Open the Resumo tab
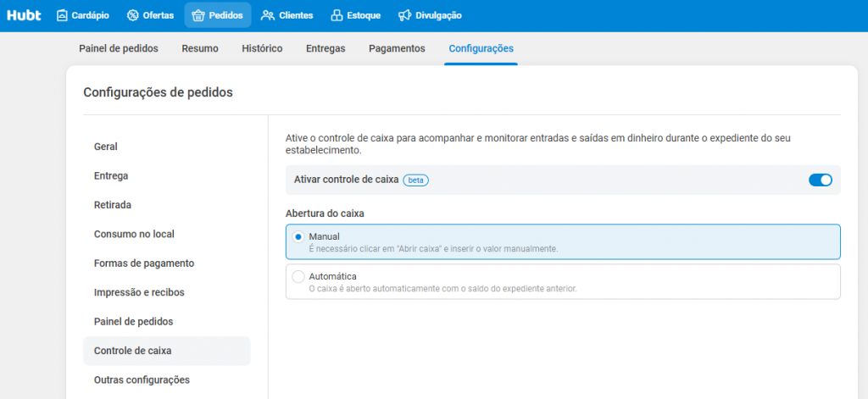This screenshot has width=868, height=399. point(200,48)
